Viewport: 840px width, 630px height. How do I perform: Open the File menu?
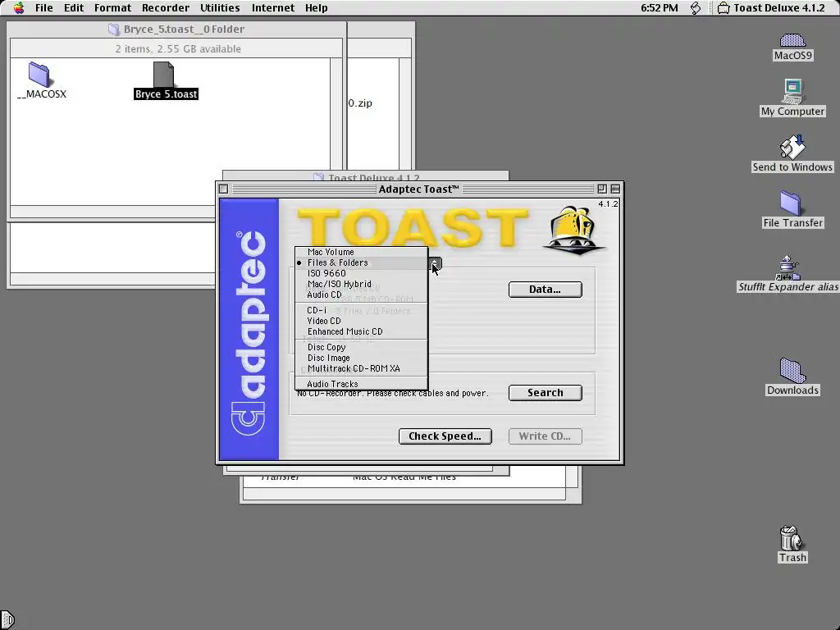click(44, 8)
